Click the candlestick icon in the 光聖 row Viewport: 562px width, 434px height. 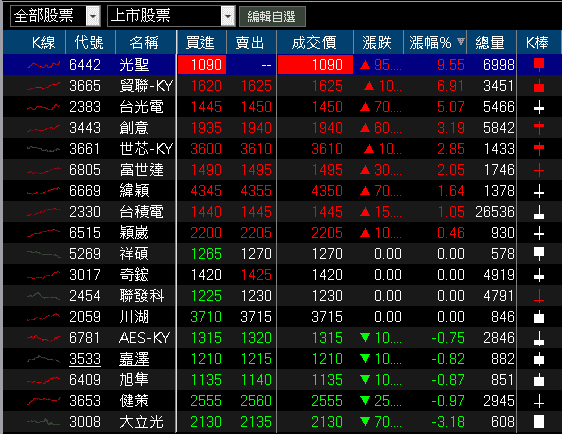click(539, 65)
